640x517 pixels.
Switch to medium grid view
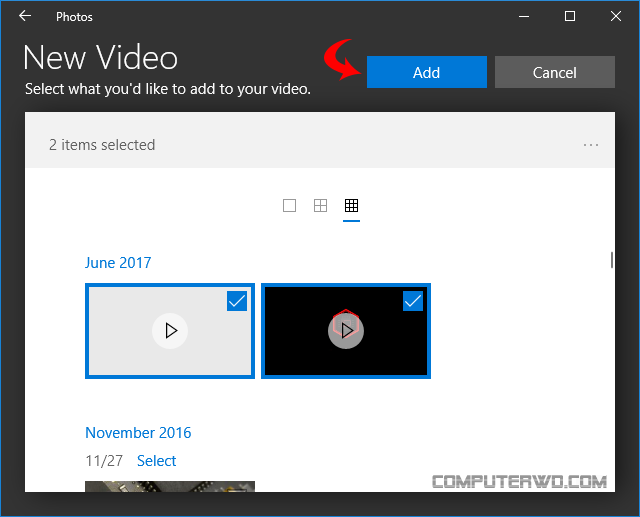tap(320, 205)
